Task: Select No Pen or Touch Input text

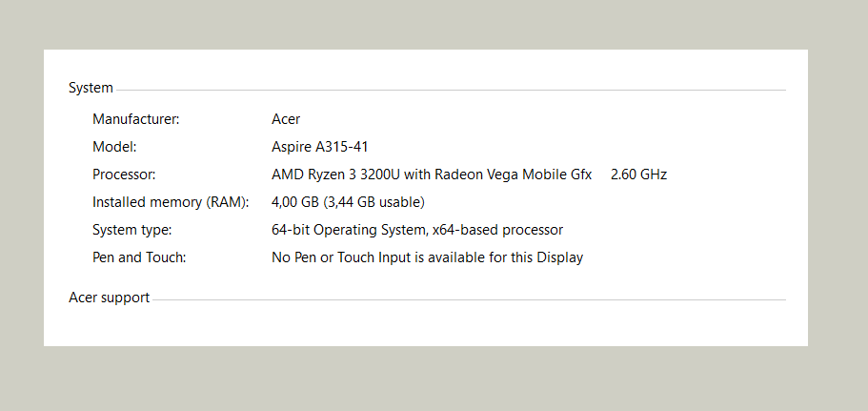Action: tap(428, 257)
